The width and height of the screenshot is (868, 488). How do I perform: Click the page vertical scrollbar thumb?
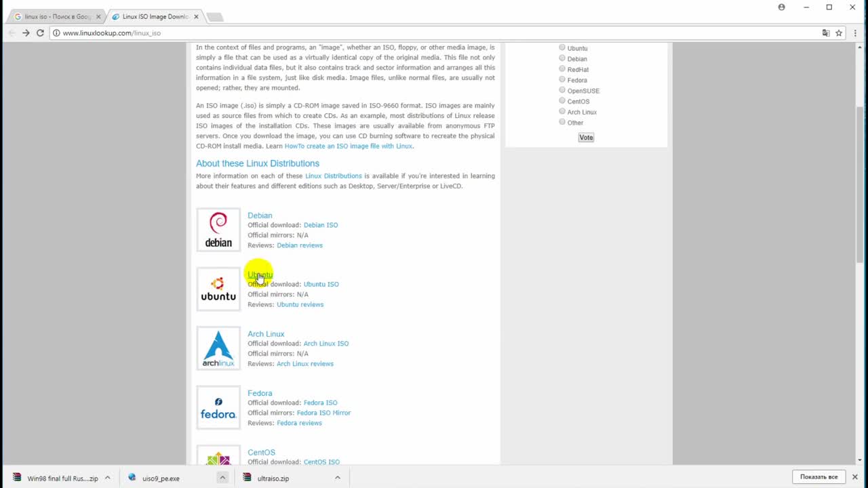861,183
